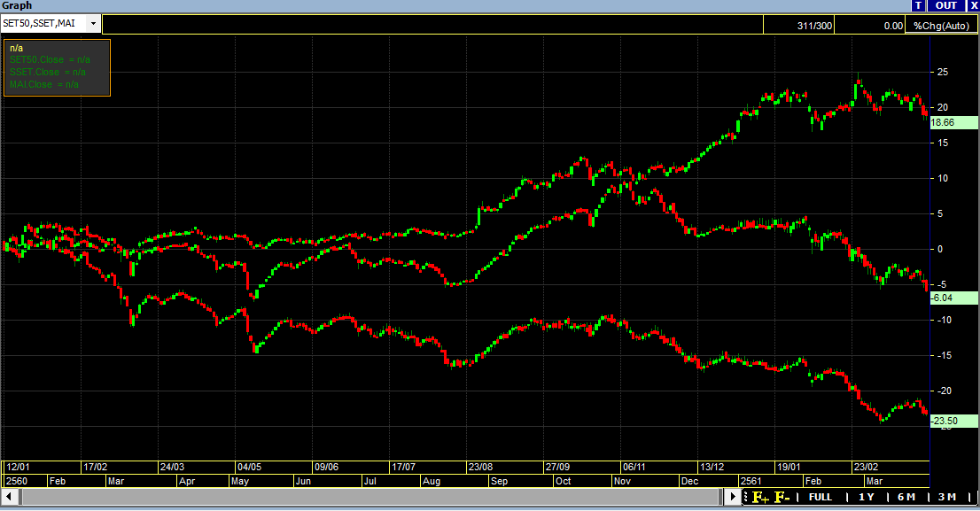This screenshot has height=511, width=980.
Task: Click the MAI.Close legend entry
Action: (x=43, y=84)
